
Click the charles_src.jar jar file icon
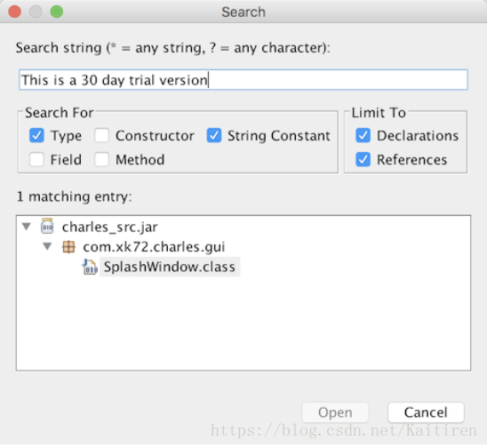coord(47,227)
